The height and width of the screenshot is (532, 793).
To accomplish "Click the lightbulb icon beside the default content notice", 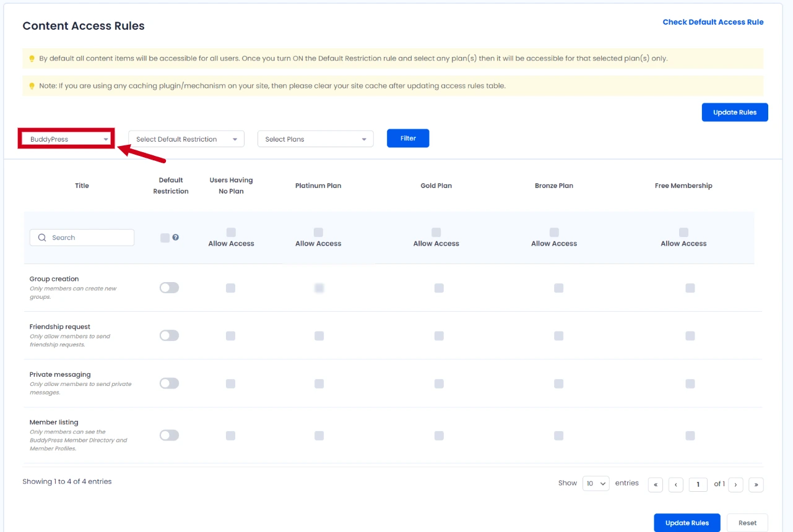I will click(x=32, y=59).
